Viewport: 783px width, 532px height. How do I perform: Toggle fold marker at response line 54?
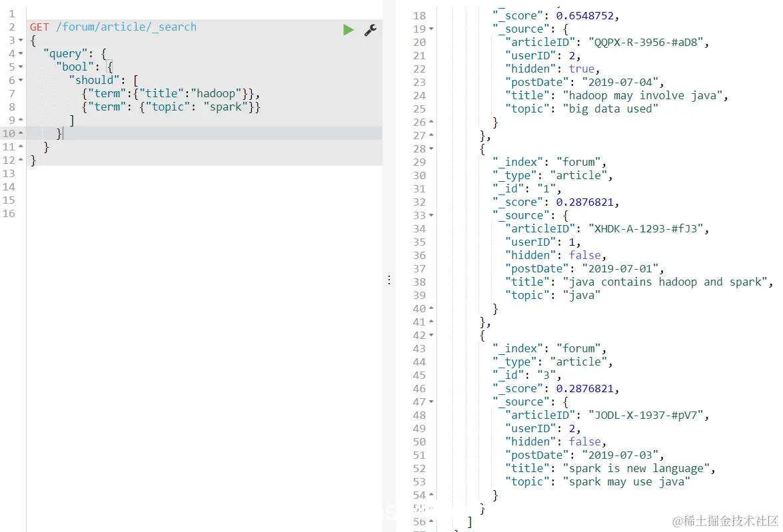[x=431, y=495]
